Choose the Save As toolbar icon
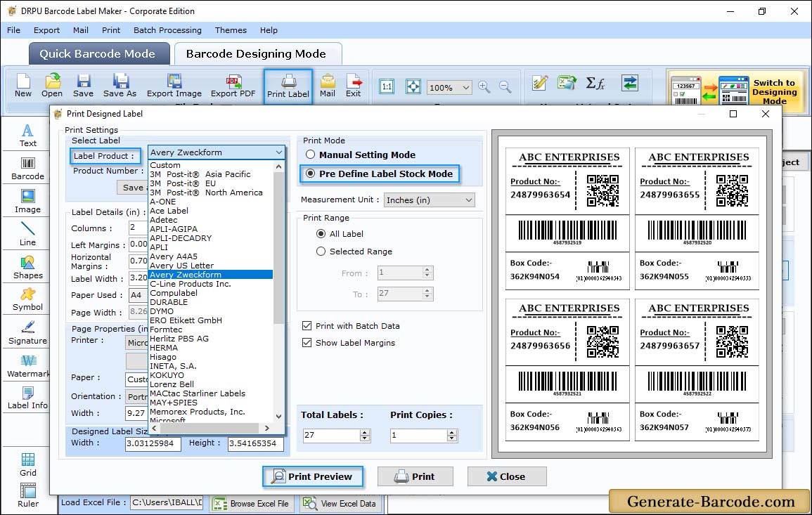The image size is (812, 515). coord(120,86)
